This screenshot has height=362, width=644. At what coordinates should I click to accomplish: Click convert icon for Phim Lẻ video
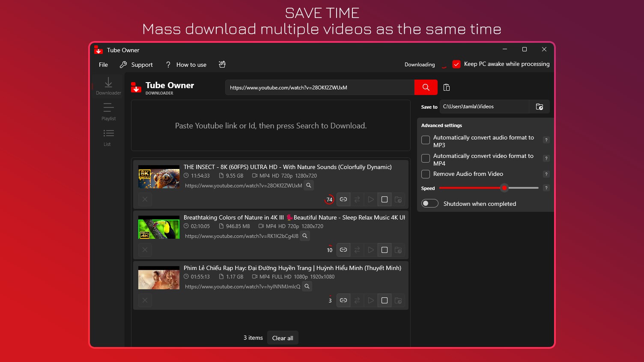357,300
